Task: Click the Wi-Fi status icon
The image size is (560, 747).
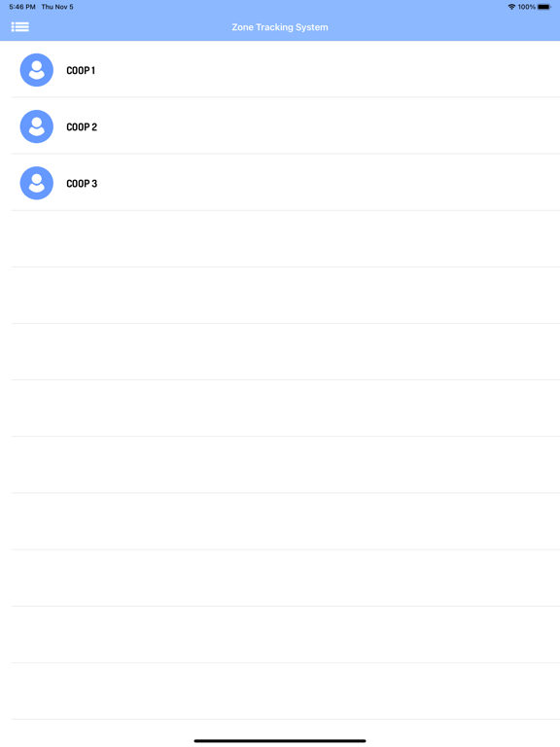Action: (512, 7)
